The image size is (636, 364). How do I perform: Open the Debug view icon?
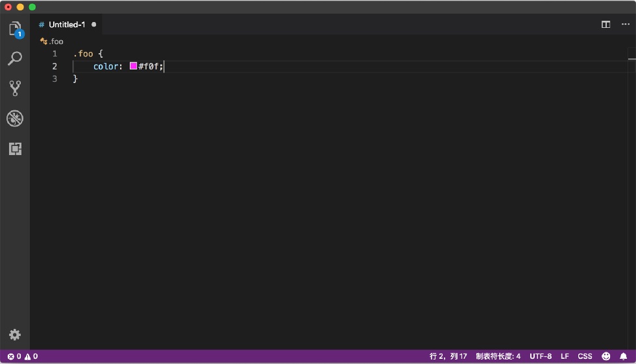[x=15, y=118]
